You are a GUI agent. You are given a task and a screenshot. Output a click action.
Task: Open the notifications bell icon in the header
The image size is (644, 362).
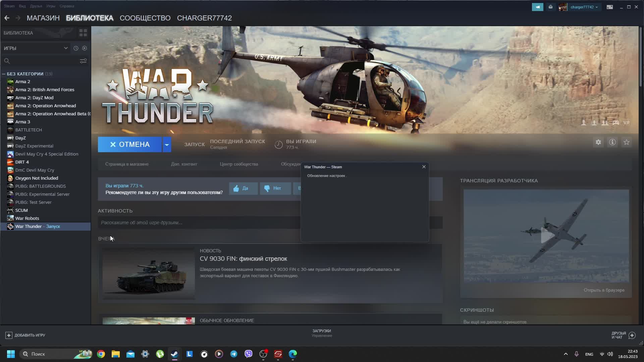pos(550,7)
